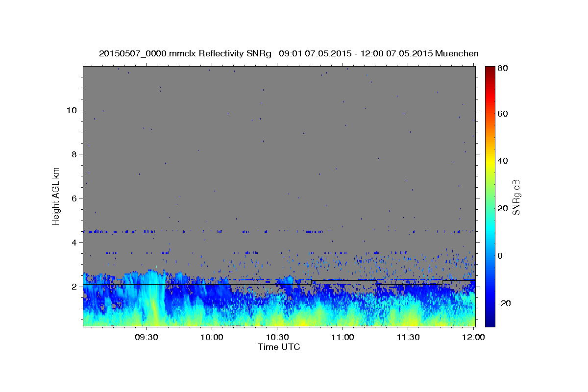588x392 pixels.
Task: Click the colorbar value label 60
Action: pyautogui.click(x=502, y=114)
